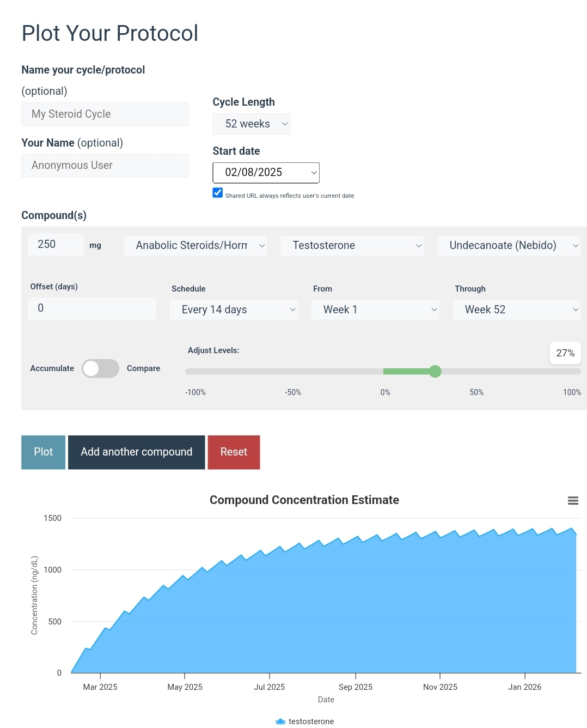587x728 pixels.
Task: Click the red Reset button
Action: pyautogui.click(x=234, y=452)
